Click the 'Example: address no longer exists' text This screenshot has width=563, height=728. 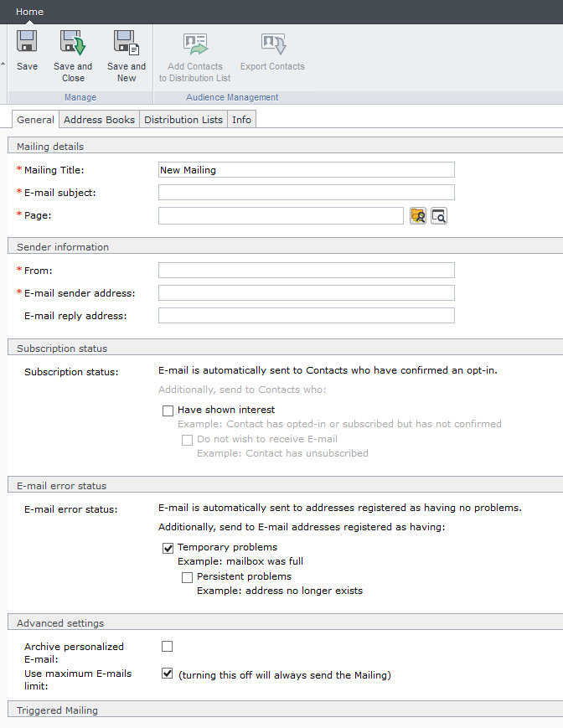tap(280, 591)
